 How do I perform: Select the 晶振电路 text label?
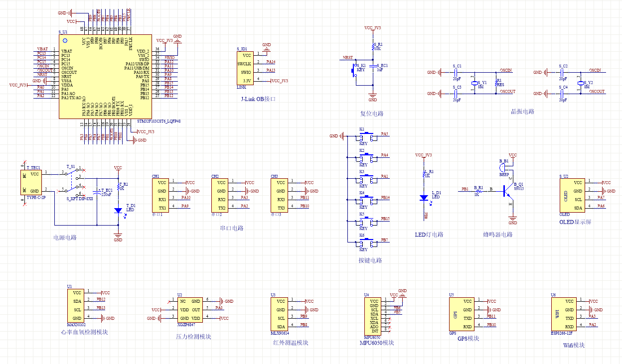click(x=522, y=112)
